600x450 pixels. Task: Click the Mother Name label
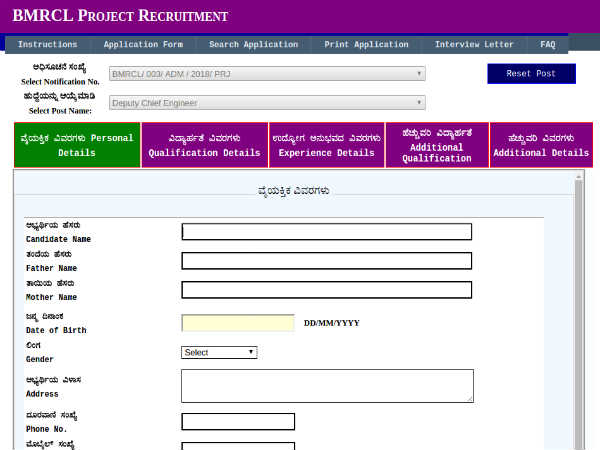click(x=51, y=297)
